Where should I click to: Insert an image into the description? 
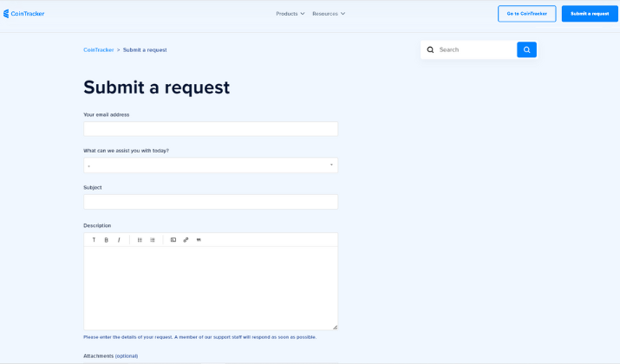[x=173, y=240]
